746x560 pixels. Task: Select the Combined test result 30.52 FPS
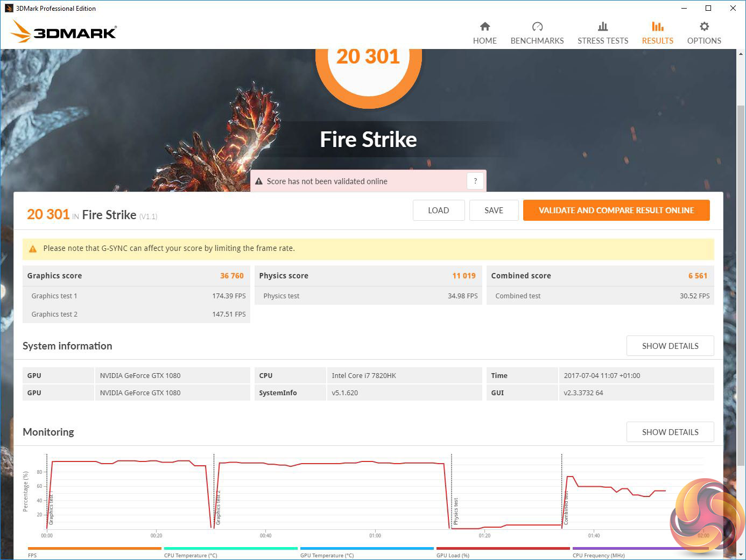pos(695,296)
